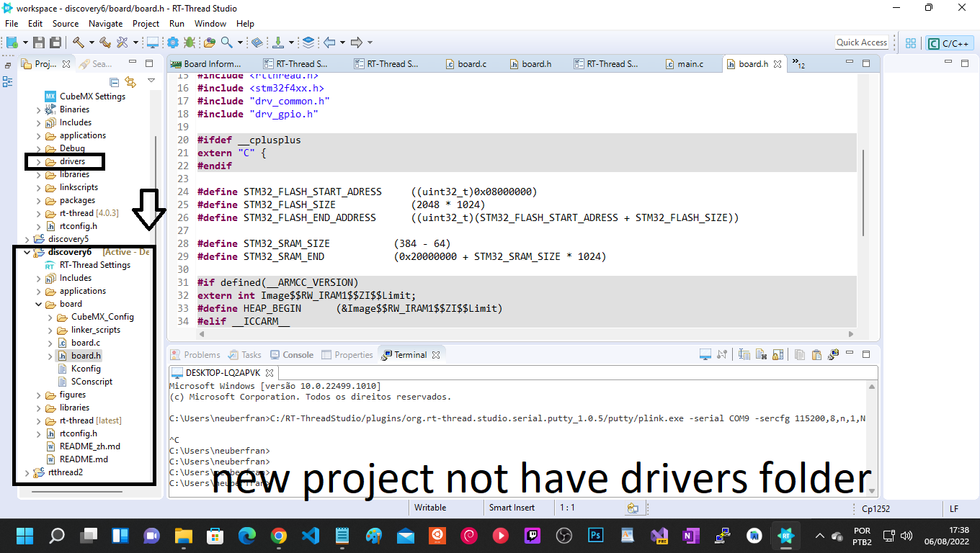Open a new terminal with the monitor icon
Image resolution: width=980 pixels, height=553 pixels.
(x=705, y=354)
